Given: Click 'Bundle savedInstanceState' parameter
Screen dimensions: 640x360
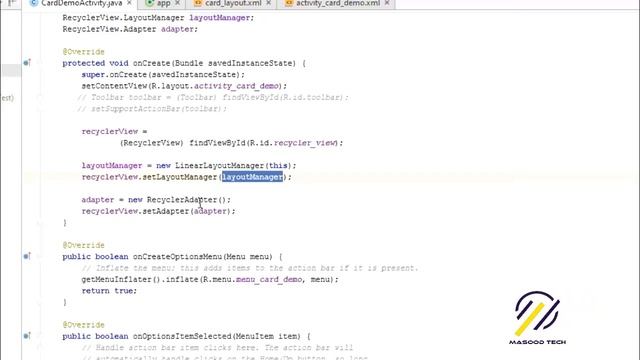Looking at the screenshot, I should pos(235,63).
